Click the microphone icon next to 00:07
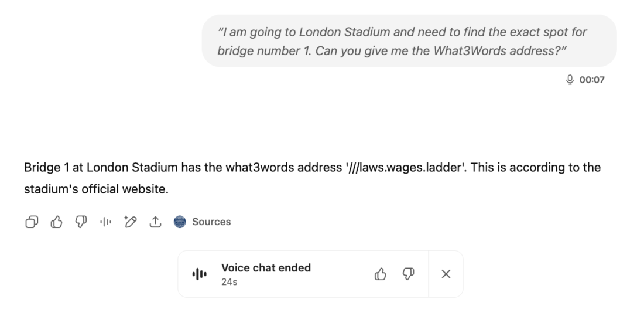The height and width of the screenshot is (316, 644). tap(570, 80)
